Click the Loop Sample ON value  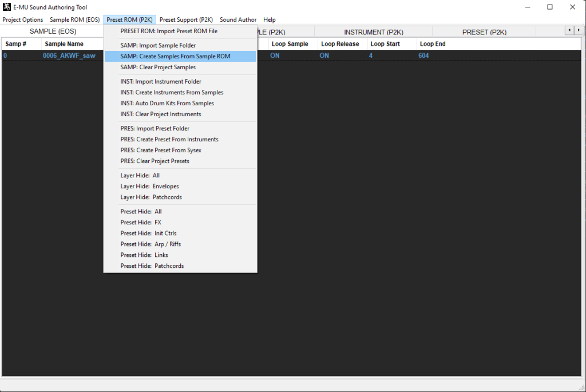click(275, 56)
